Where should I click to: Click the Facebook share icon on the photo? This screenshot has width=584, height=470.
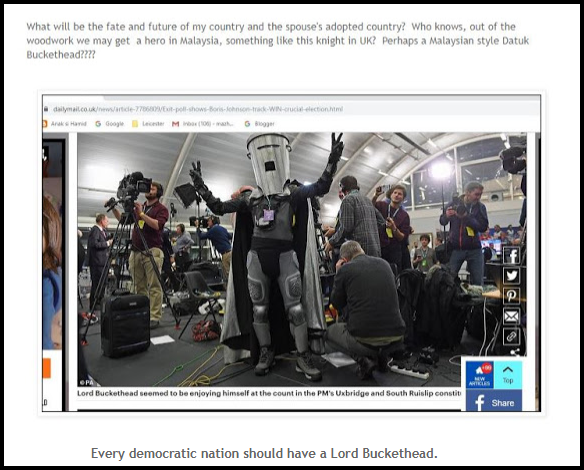511,255
